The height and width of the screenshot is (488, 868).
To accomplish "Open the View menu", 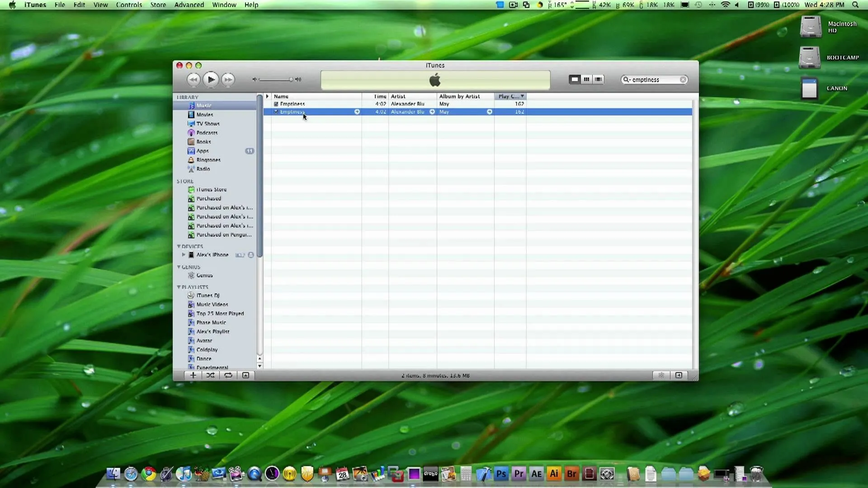I will (x=100, y=5).
